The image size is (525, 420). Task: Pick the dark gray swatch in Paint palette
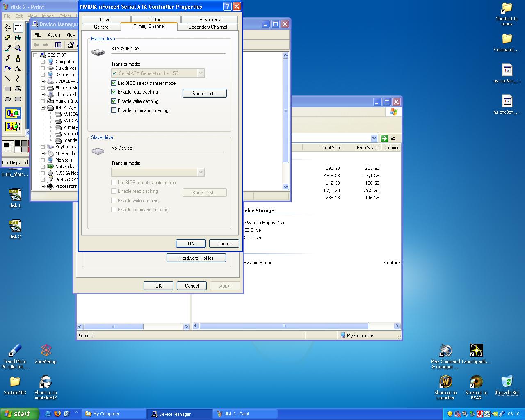tap(24, 144)
